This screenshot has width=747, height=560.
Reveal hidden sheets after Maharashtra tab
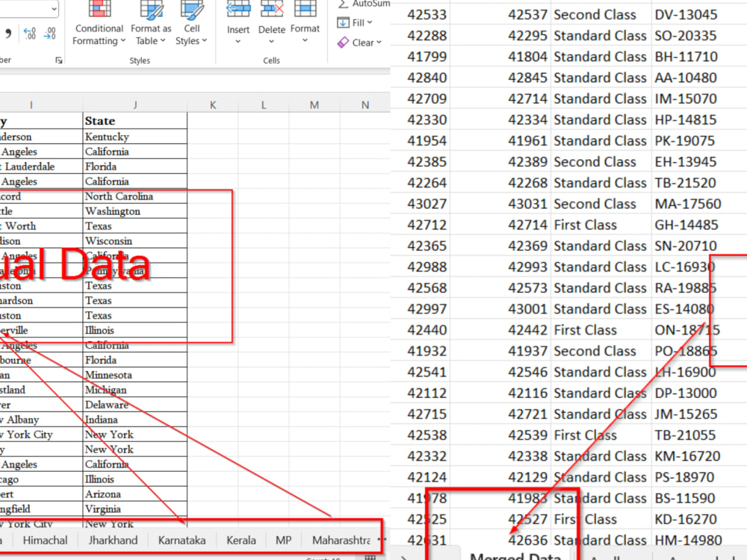pyautogui.click(x=381, y=540)
